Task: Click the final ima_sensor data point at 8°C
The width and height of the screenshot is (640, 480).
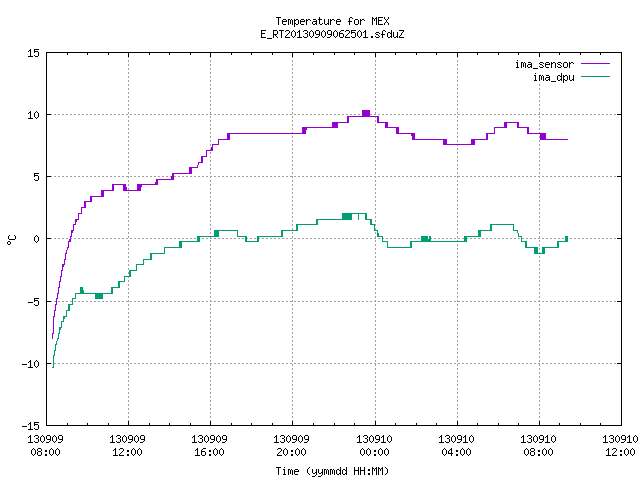Action: click(x=567, y=140)
